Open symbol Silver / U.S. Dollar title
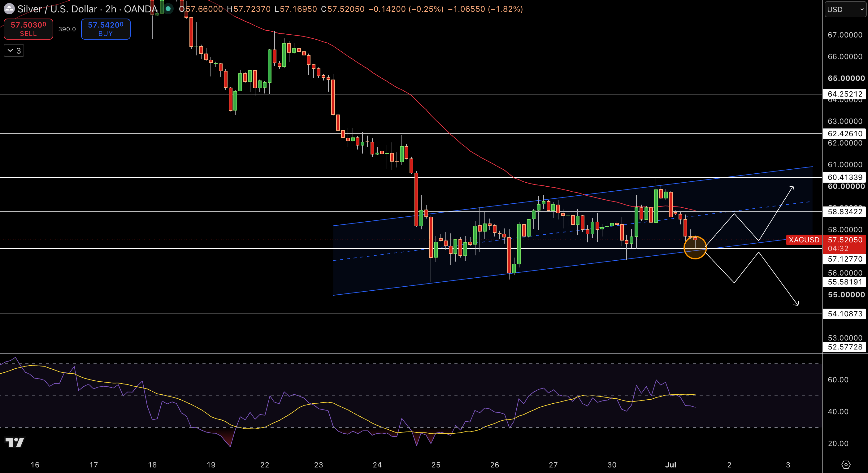 (88, 9)
